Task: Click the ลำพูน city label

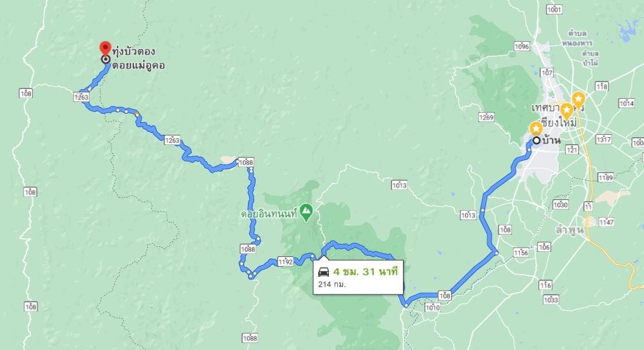Action: click(569, 230)
